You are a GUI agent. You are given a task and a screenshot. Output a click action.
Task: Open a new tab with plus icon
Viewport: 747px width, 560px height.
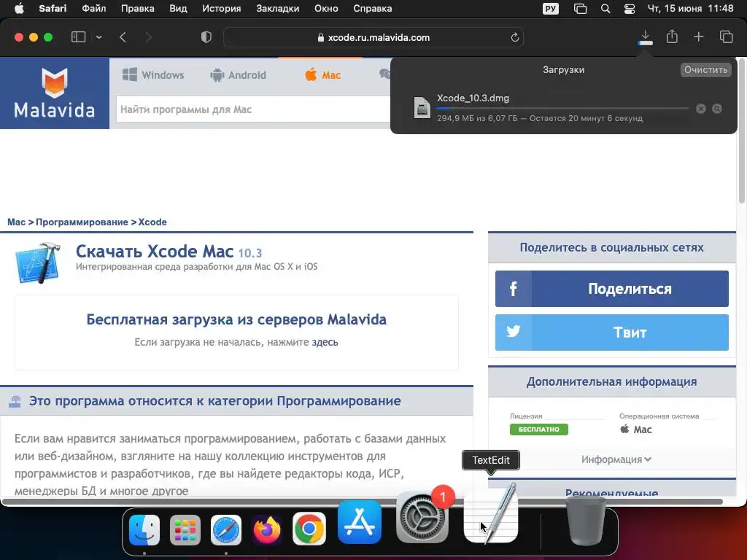(x=698, y=36)
